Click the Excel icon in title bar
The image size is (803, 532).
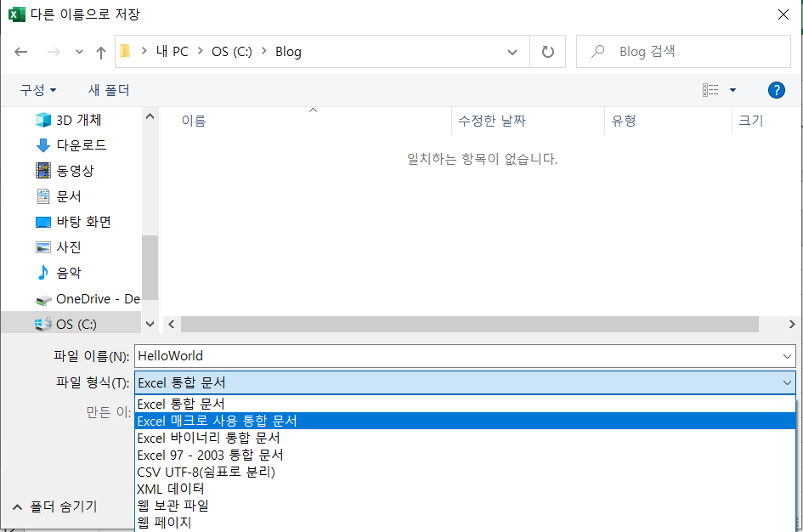[x=16, y=14]
